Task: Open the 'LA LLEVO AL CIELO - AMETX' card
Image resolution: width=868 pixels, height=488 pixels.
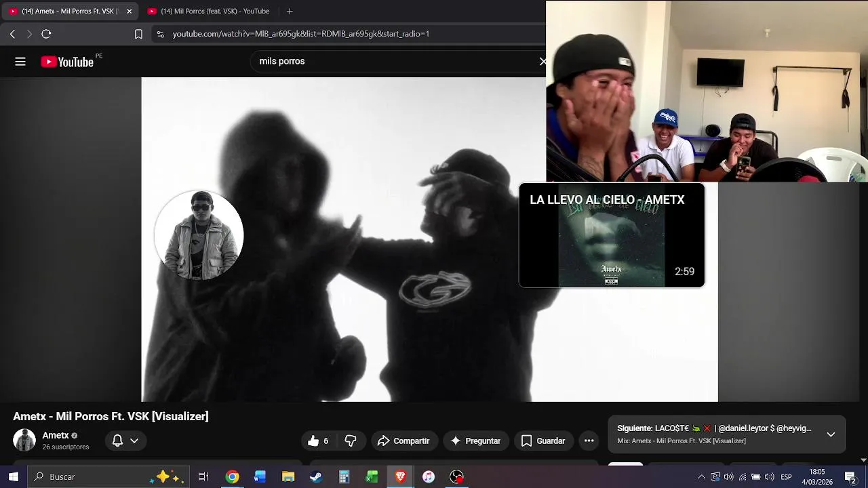Action: [x=612, y=235]
